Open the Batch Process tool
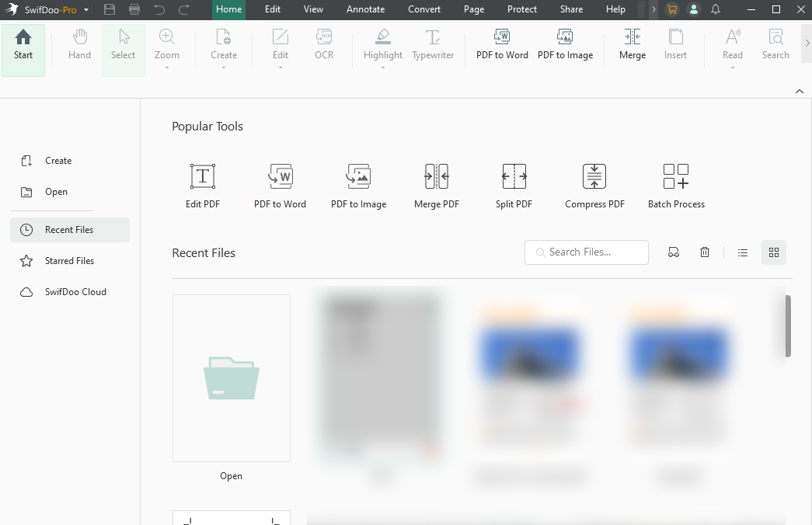 pyautogui.click(x=675, y=185)
